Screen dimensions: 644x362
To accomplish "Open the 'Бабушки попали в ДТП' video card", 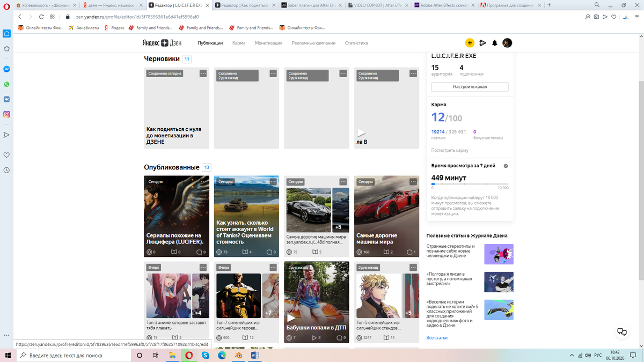I will coord(317,302).
